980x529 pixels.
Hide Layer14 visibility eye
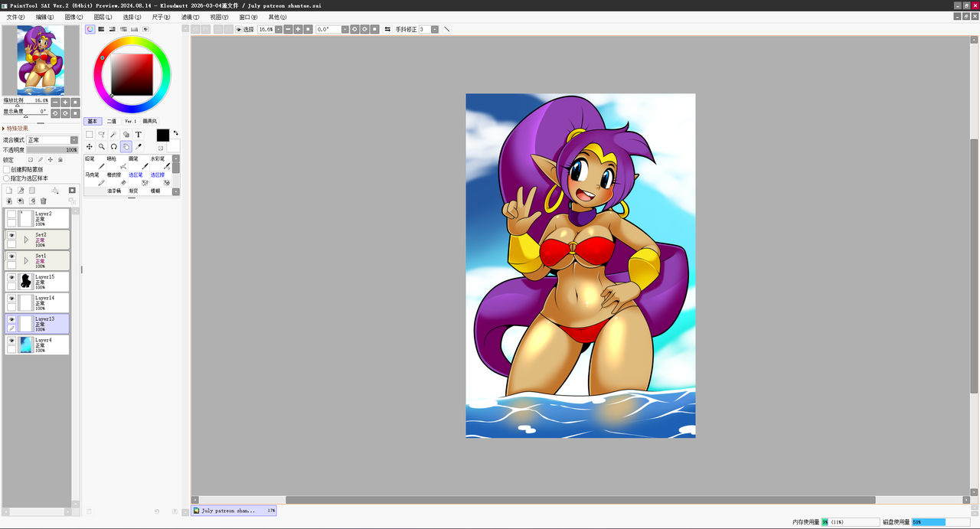coord(11,299)
